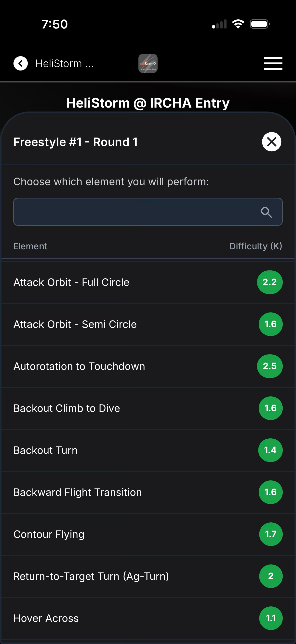Tap the search magnifier icon
Image resolution: width=296 pixels, height=644 pixels.
coord(266,212)
